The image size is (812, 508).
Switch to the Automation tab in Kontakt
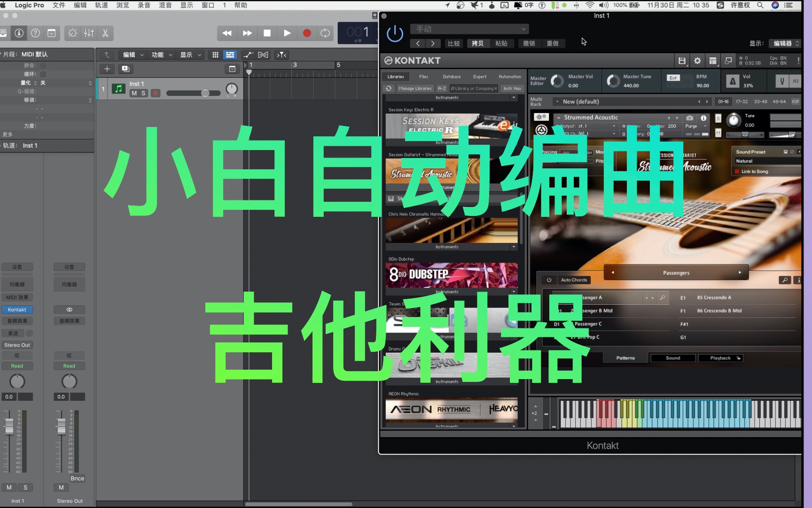pos(510,77)
